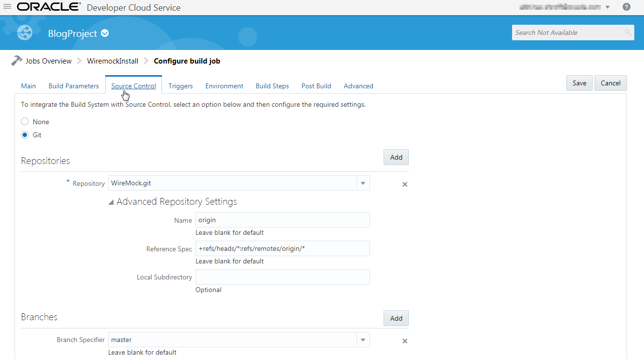Click the Local Subdirectory input field
Image resolution: width=644 pixels, height=359 pixels.
[x=283, y=277]
